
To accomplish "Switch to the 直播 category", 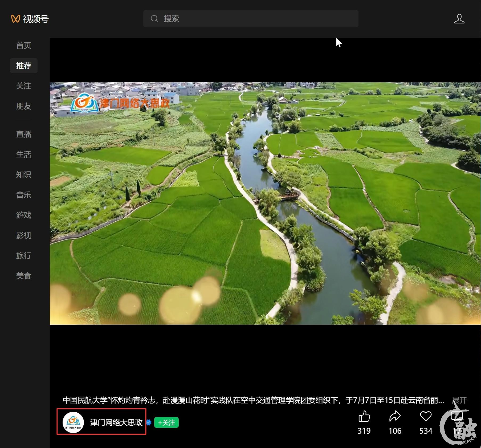I will 24,134.
